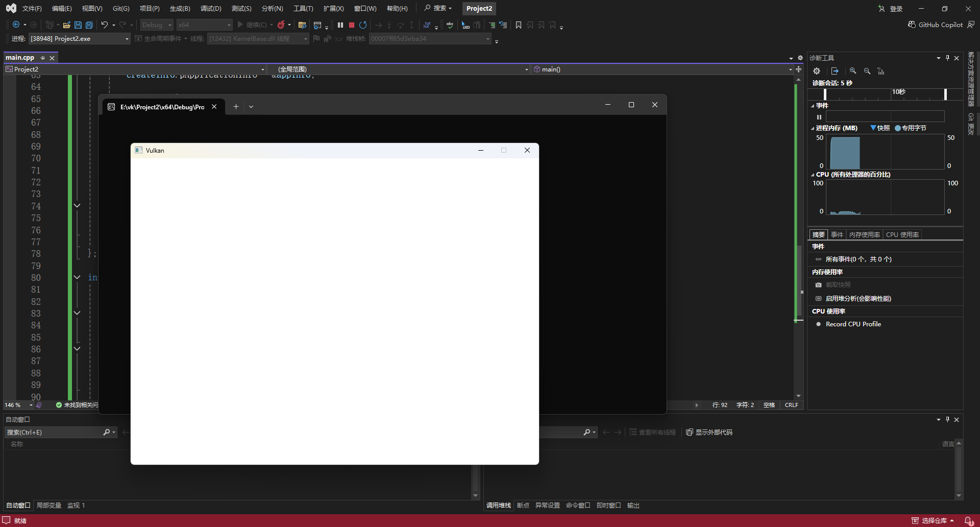Click the Open File folder icon

point(66,25)
